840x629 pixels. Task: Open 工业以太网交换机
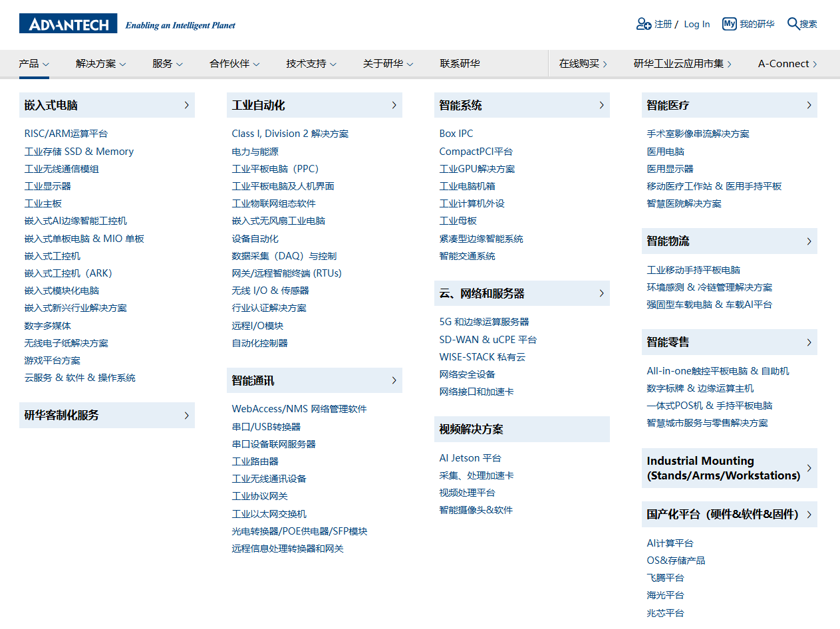coord(269,514)
